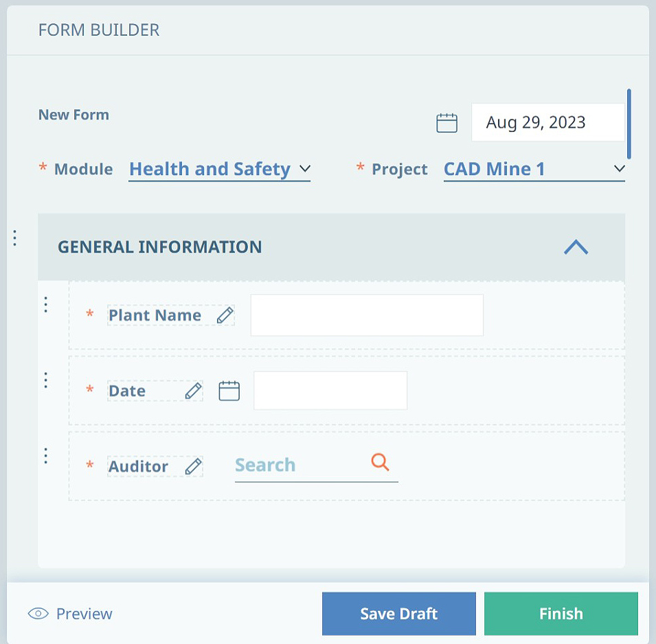Click the Save Draft button
Image resolution: width=656 pixels, height=644 pixels.
398,614
